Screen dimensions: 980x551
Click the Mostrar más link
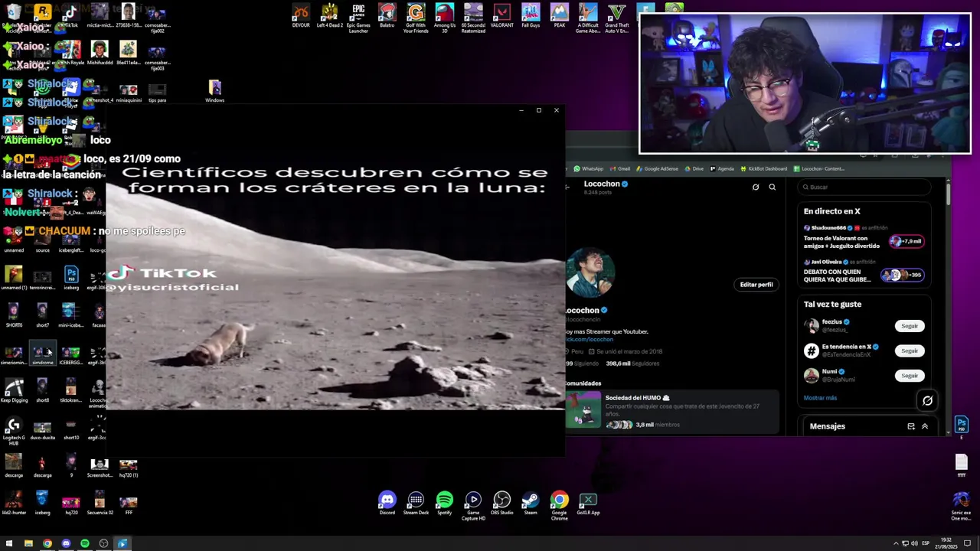(820, 398)
